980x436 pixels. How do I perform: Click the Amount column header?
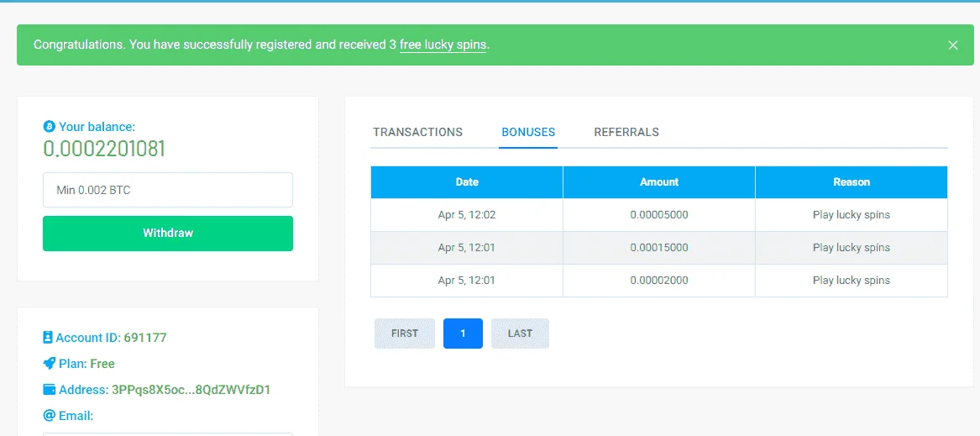(x=659, y=182)
